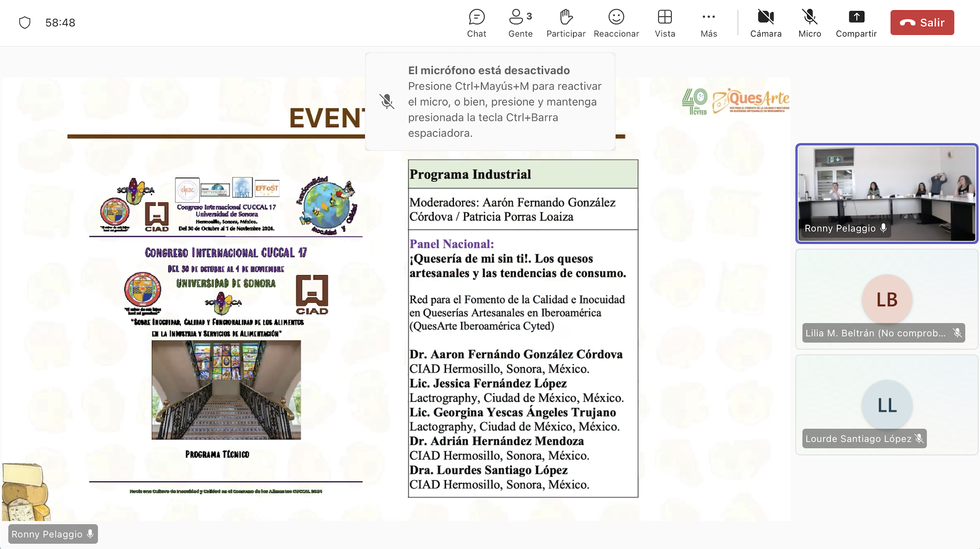This screenshot has width=980, height=549.
Task: Raise your hand with Participar
Action: [x=565, y=22]
